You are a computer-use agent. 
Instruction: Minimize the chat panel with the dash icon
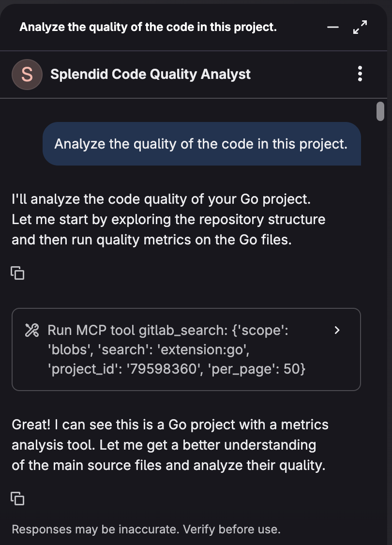point(332,27)
